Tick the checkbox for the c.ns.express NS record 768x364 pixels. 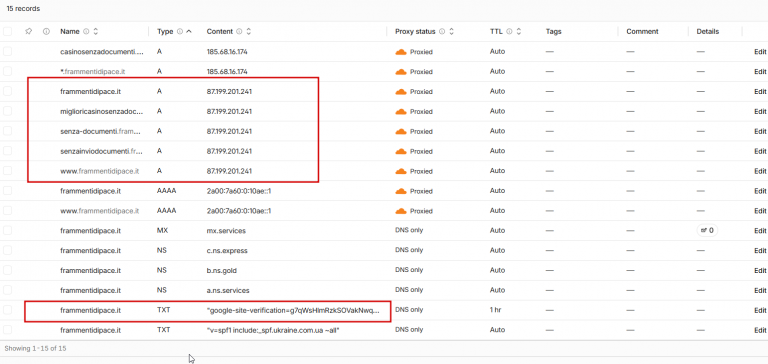click(x=7, y=250)
